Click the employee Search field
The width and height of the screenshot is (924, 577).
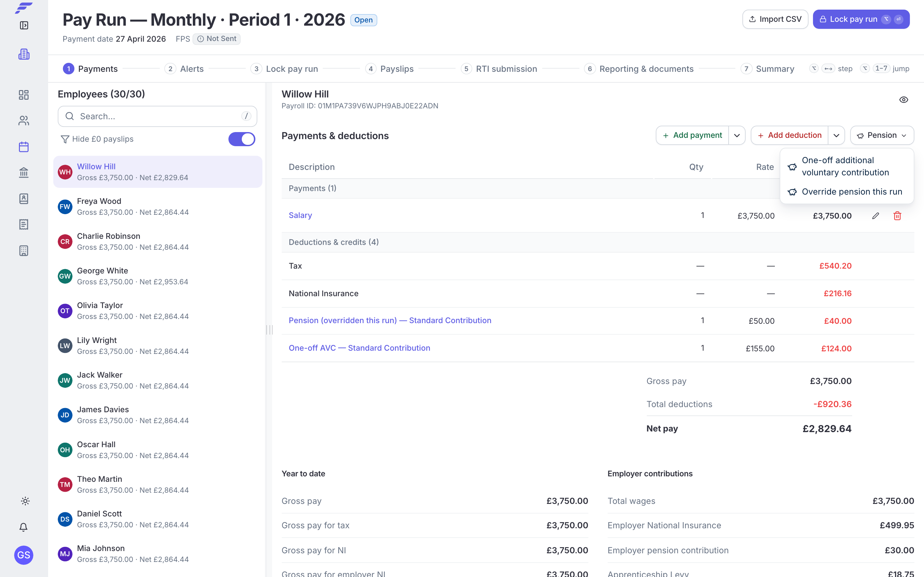(157, 116)
